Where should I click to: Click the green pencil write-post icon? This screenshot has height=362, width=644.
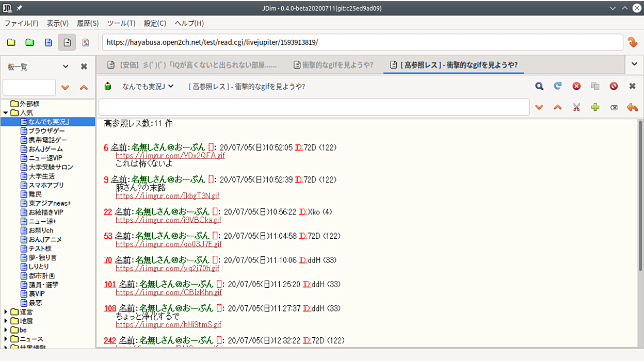[x=108, y=86]
